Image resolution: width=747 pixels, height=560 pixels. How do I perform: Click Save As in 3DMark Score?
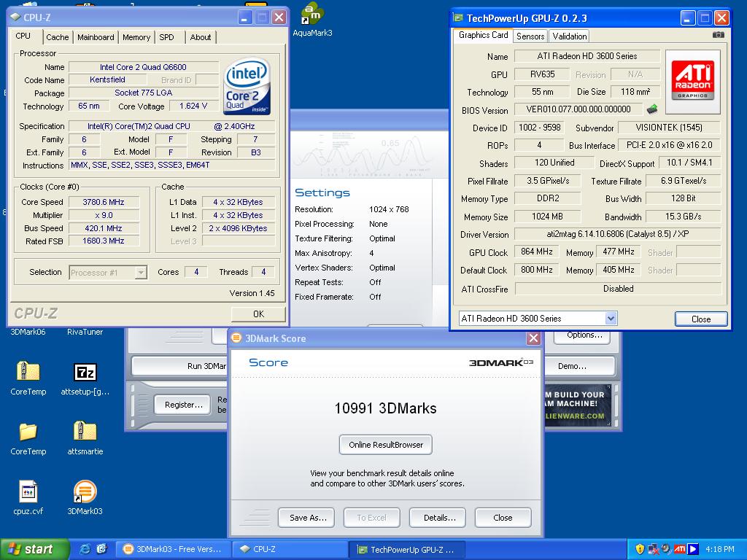click(308, 518)
